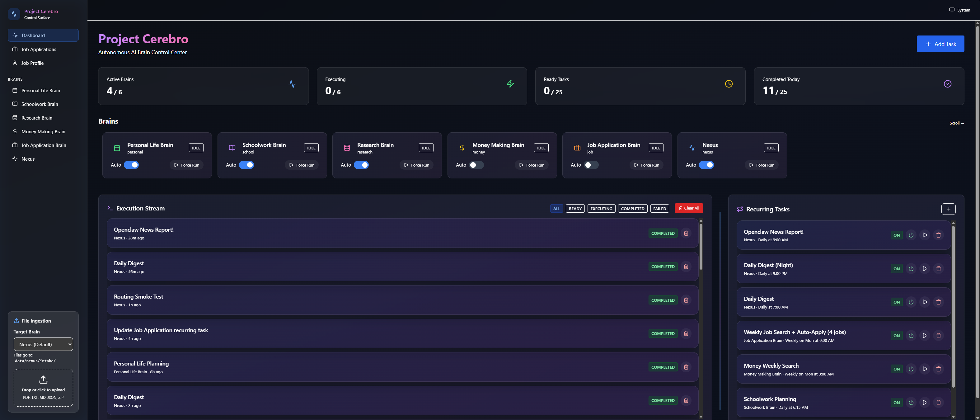This screenshot has height=420, width=980.
Task: Turn off the Daily Digest (Night) recurring task
Action: click(911, 269)
